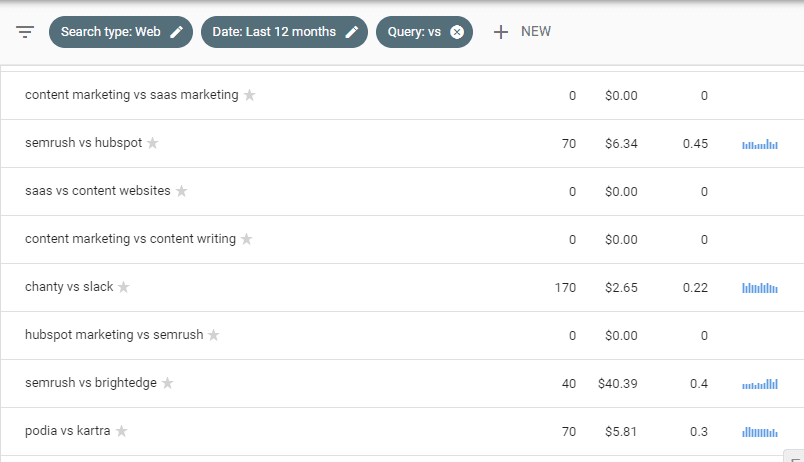Click volume 70 for semrush vs hubspot
This screenshot has width=804, height=462.
[x=569, y=144]
